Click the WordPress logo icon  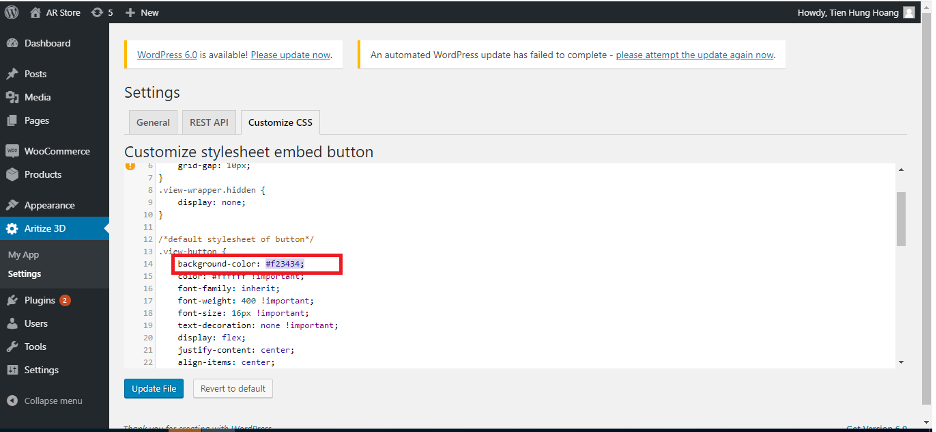pyautogui.click(x=11, y=12)
